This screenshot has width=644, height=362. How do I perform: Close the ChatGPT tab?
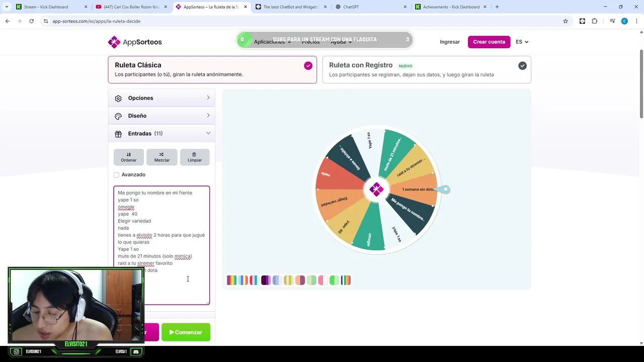click(405, 7)
